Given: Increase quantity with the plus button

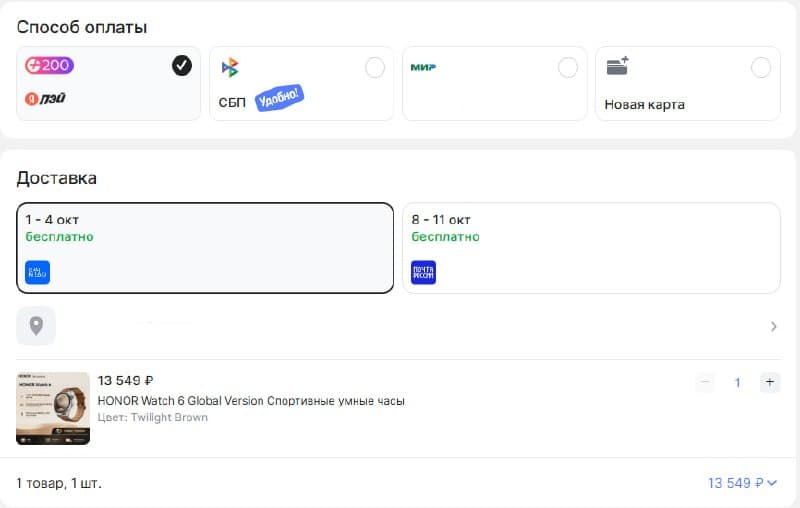Looking at the screenshot, I should pyautogui.click(x=770, y=382).
